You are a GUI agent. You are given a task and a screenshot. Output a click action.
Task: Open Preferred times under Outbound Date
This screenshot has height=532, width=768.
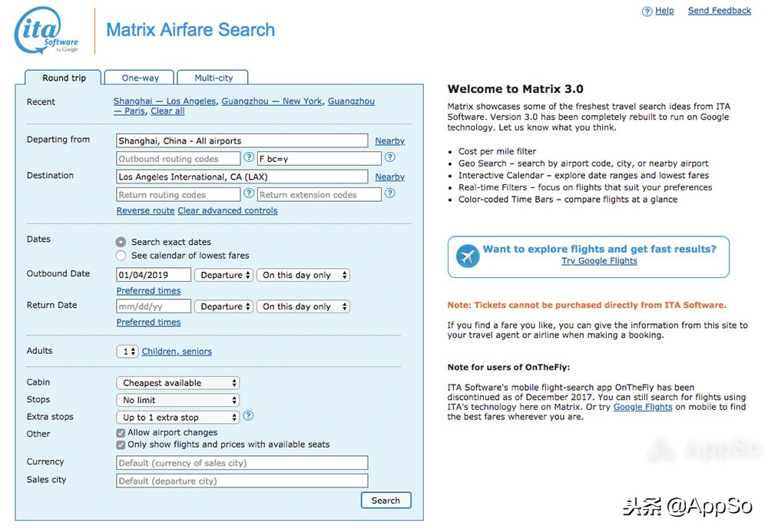tap(148, 291)
